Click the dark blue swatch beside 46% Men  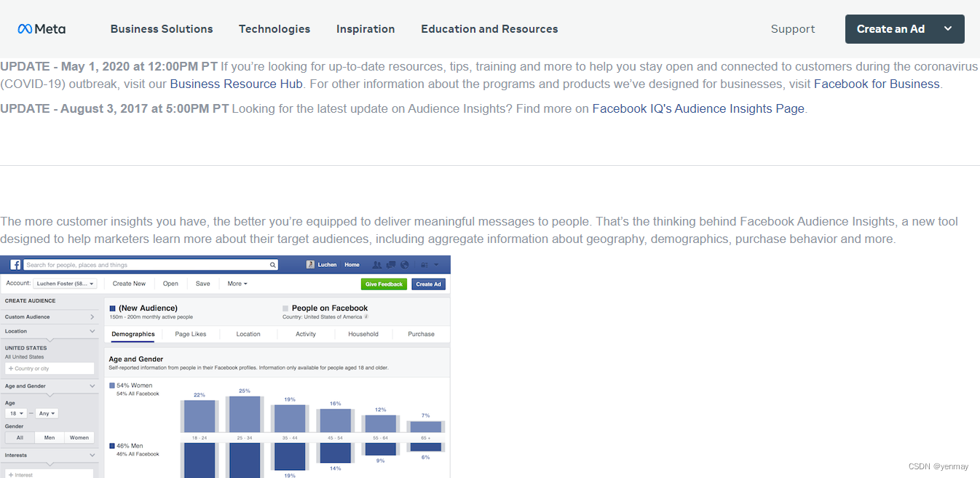(112, 446)
